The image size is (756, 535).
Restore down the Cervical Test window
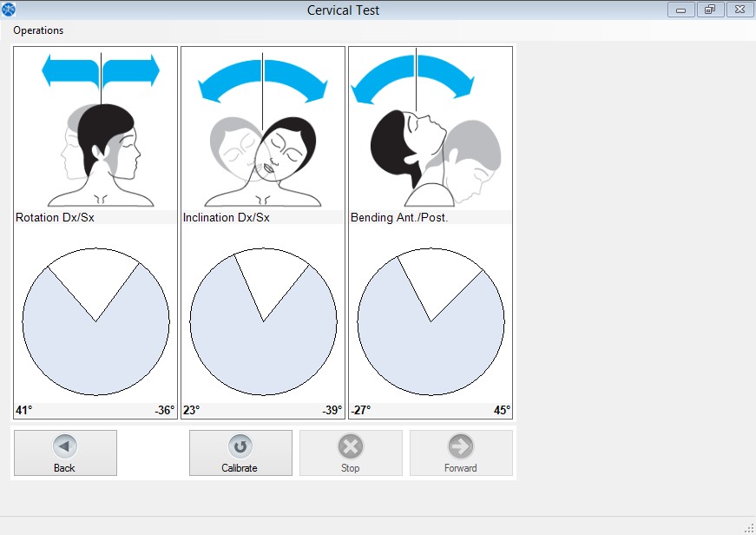(710, 10)
